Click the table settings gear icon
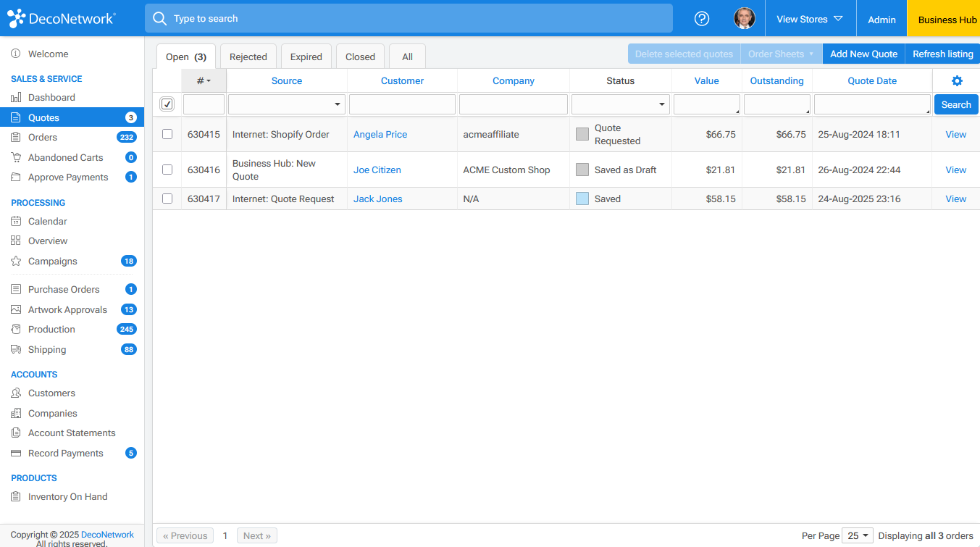This screenshot has width=980, height=547. point(956,81)
